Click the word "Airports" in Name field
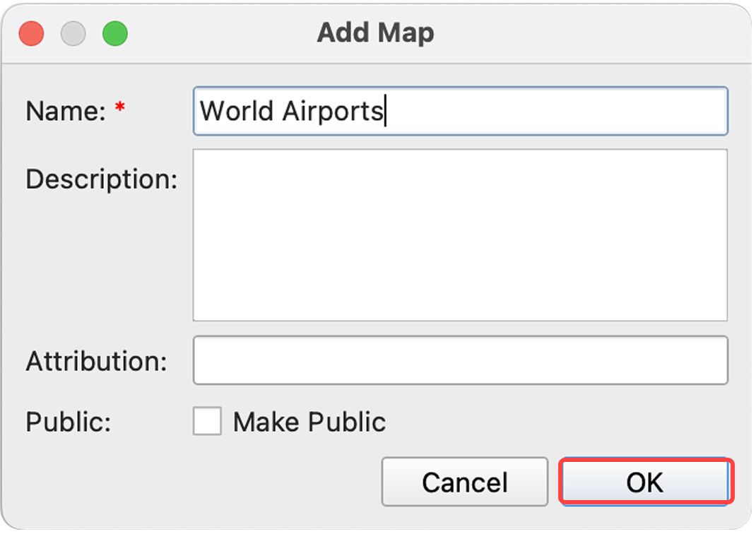The height and width of the screenshot is (534, 756). (x=333, y=112)
